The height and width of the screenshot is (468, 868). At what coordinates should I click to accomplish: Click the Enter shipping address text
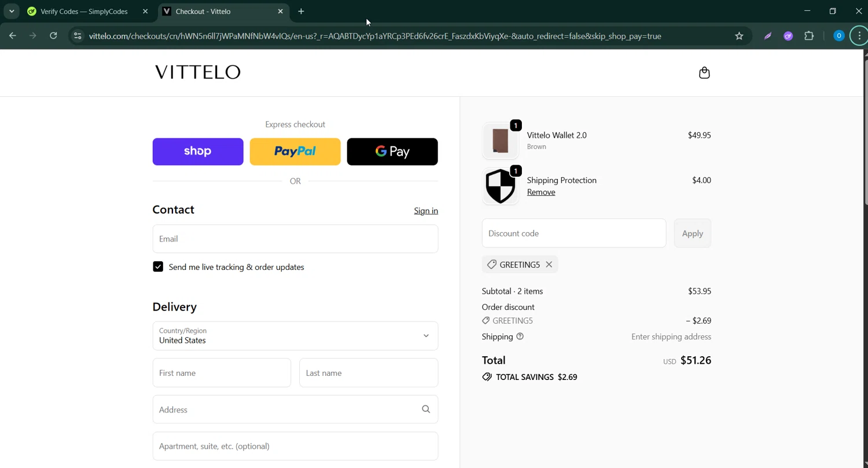(671, 337)
